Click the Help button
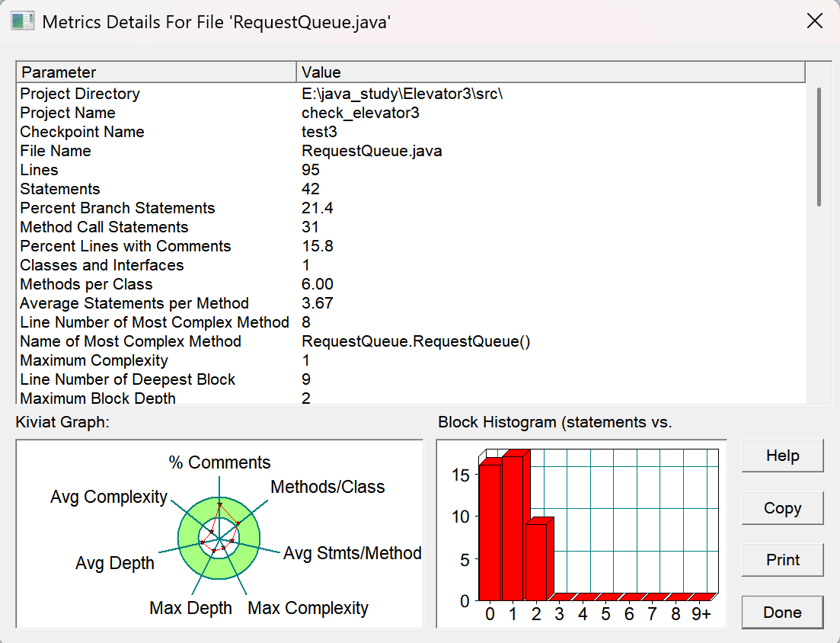The width and height of the screenshot is (840, 643). 782,456
